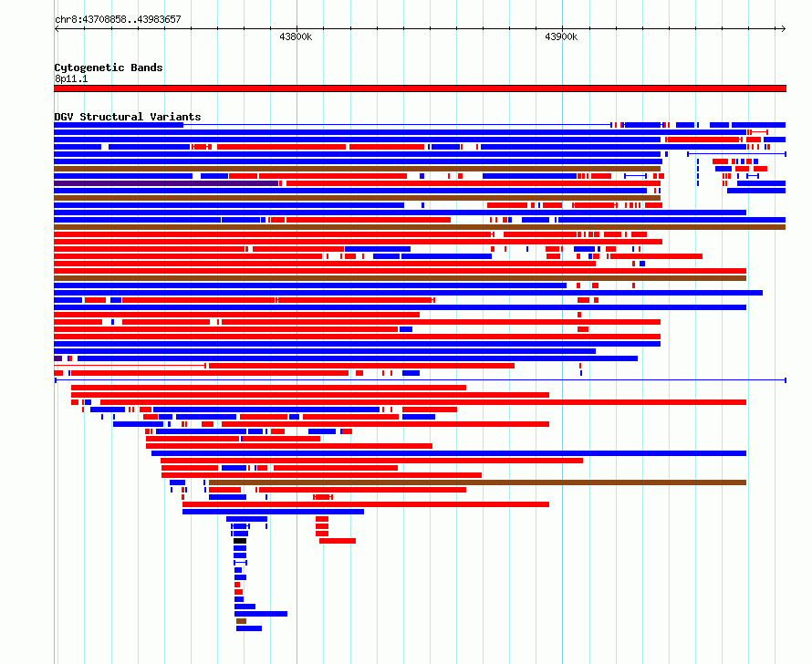812x664 pixels.
Task: Open the DGV Structural Variants track title
Action: click(128, 117)
